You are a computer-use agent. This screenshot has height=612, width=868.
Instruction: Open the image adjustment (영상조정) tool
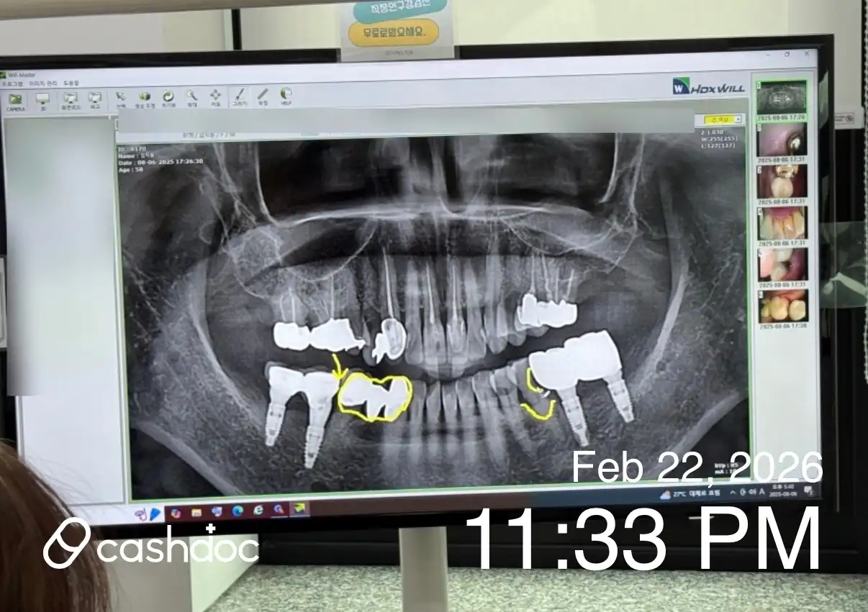(x=145, y=98)
